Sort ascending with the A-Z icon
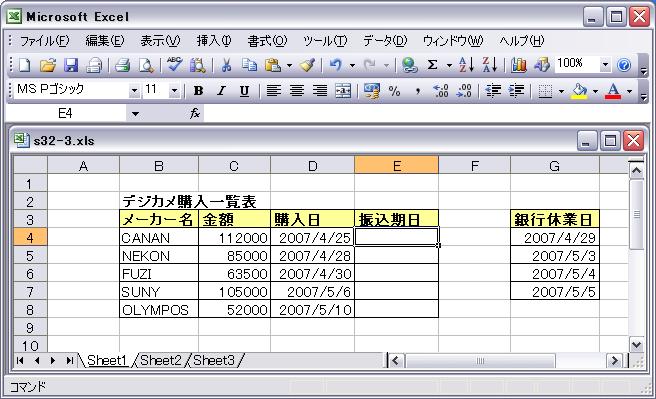656x399 pixels. [x=466, y=65]
